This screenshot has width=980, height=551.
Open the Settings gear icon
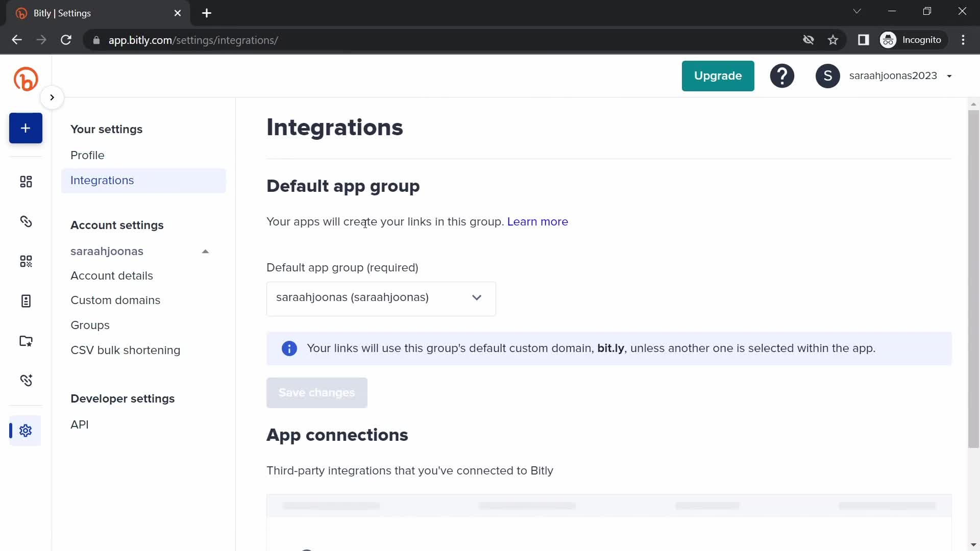pyautogui.click(x=26, y=431)
